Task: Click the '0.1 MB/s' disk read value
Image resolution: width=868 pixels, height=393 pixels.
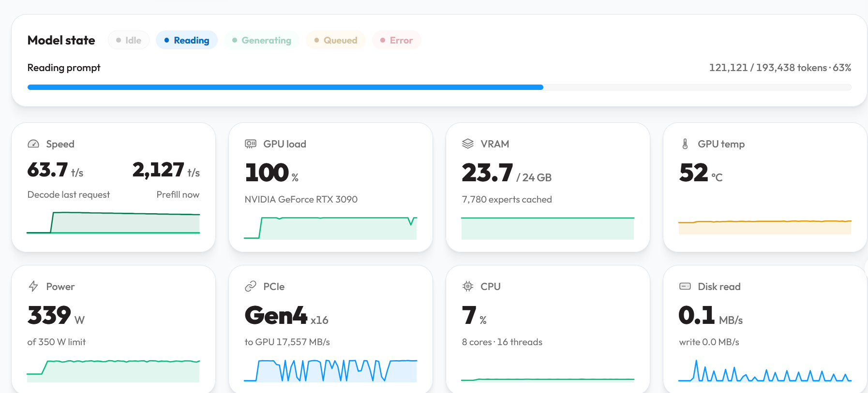Action: (711, 315)
